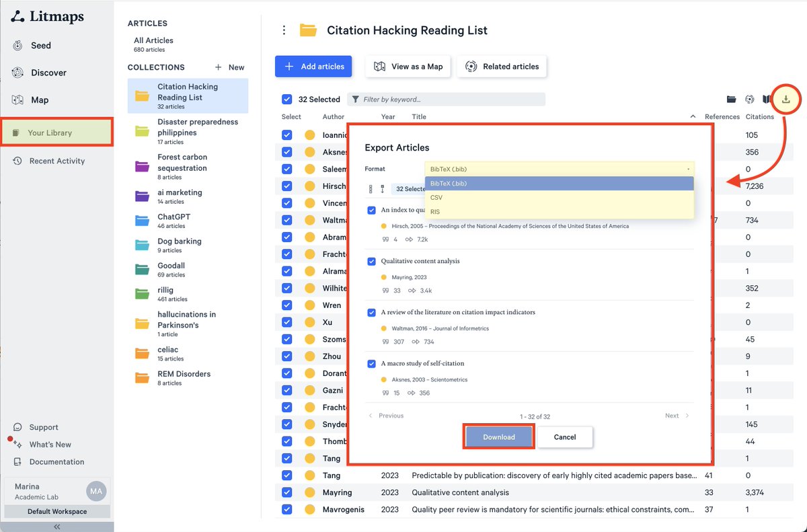Image resolution: width=807 pixels, height=532 pixels.
Task: Click the related-articles target icon in list toolbar
Action: 749,100
